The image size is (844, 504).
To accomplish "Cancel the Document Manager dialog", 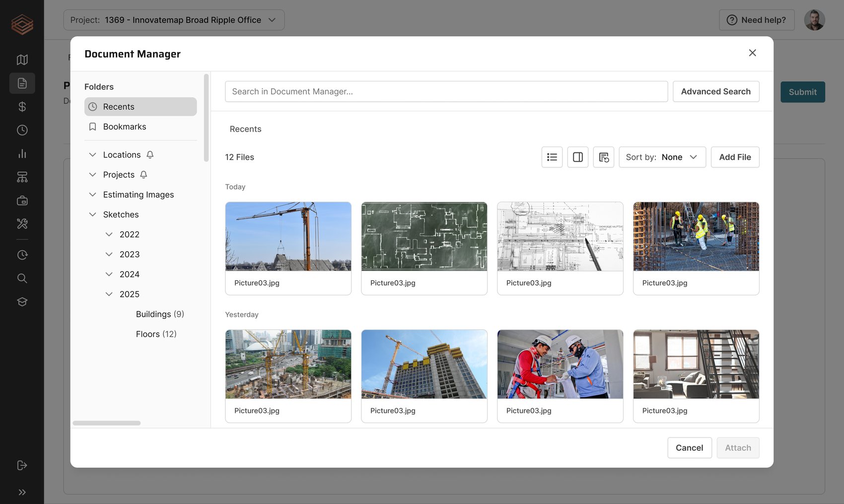I will coord(689,448).
